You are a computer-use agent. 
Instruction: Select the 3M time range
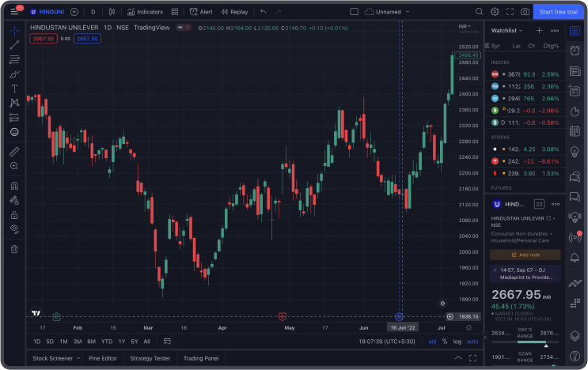click(78, 342)
